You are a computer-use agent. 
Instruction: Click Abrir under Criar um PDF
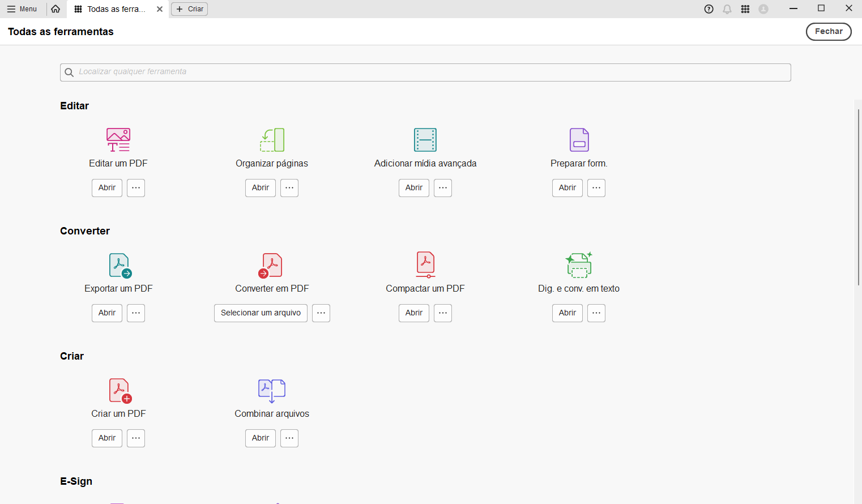point(107,438)
